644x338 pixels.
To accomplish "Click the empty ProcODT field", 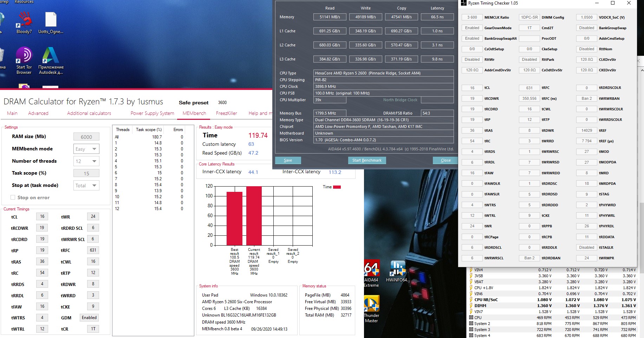I will [529, 38].
